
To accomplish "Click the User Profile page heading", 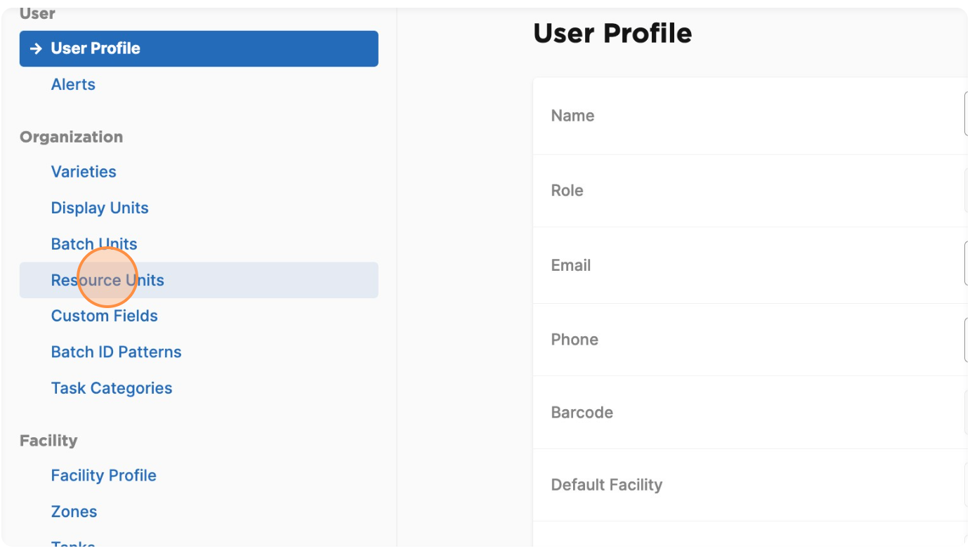I will click(x=612, y=33).
